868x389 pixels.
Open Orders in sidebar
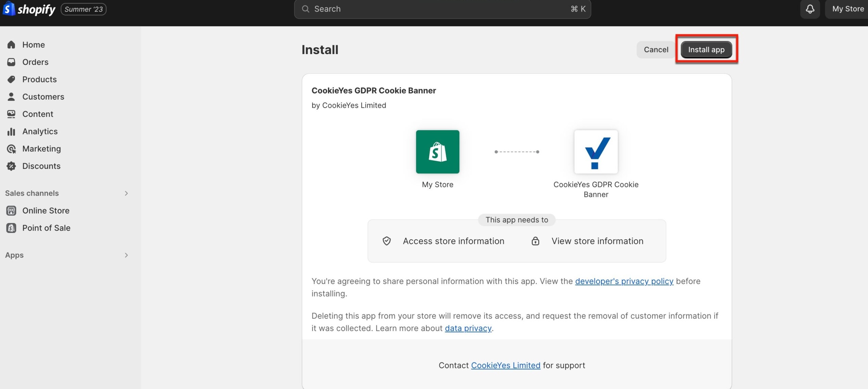(x=35, y=62)
